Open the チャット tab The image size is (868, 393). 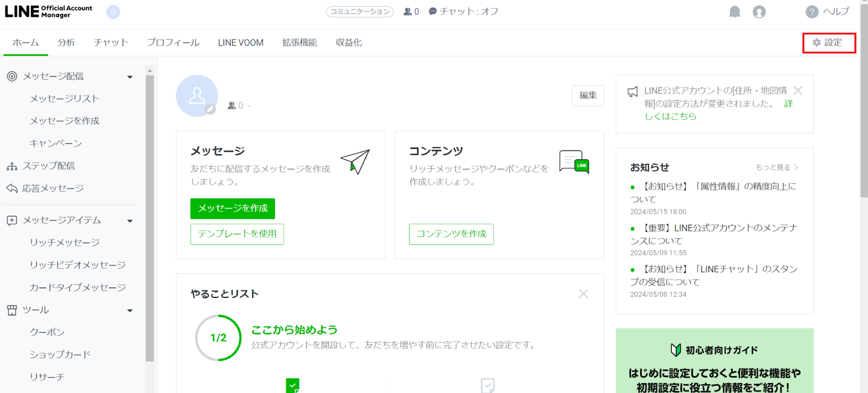pyautogui.click(x=111, y=42)
